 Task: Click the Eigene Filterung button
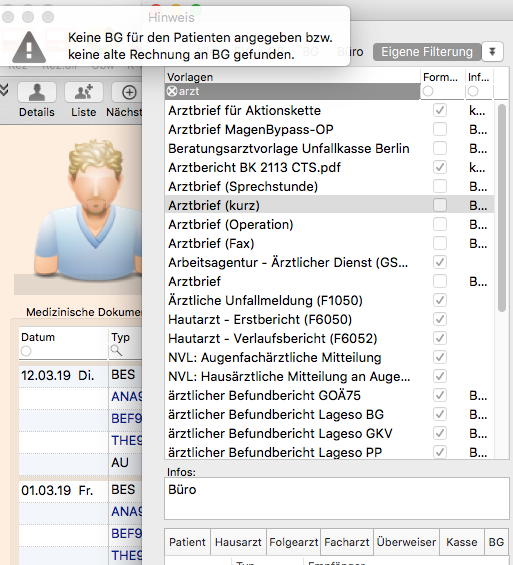427,52
